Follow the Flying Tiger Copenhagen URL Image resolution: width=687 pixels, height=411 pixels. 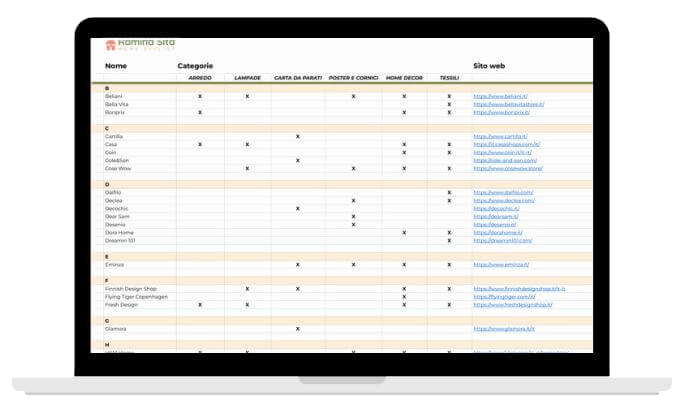[x=504, y=297]
